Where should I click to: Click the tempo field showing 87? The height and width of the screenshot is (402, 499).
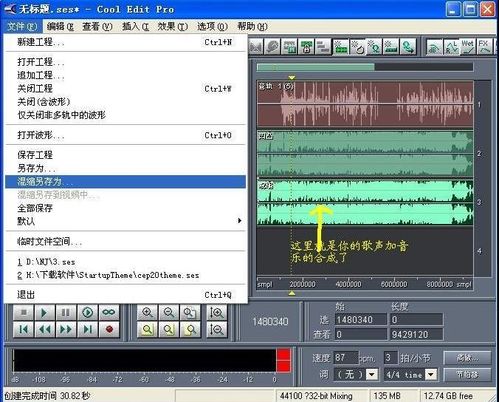tap(346, 358)
